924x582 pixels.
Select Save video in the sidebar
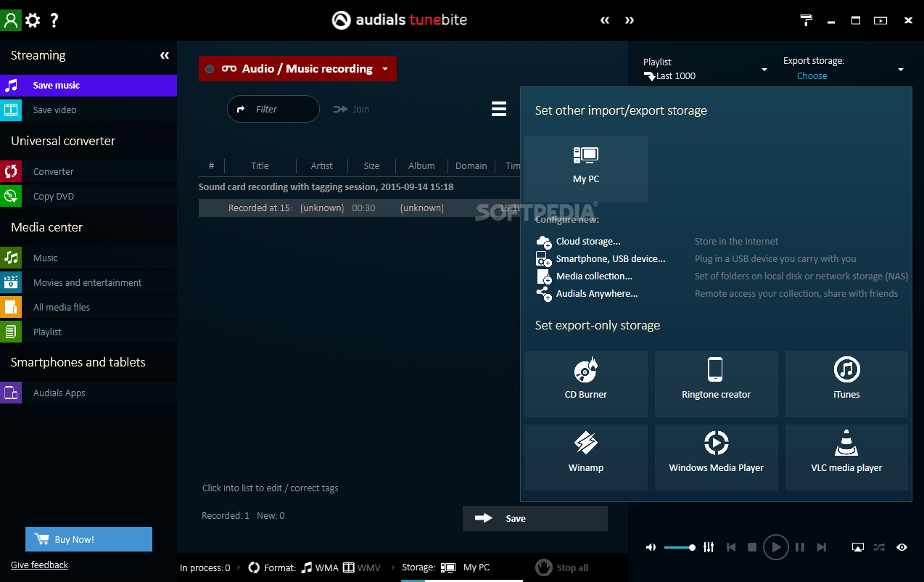(88, 110)
